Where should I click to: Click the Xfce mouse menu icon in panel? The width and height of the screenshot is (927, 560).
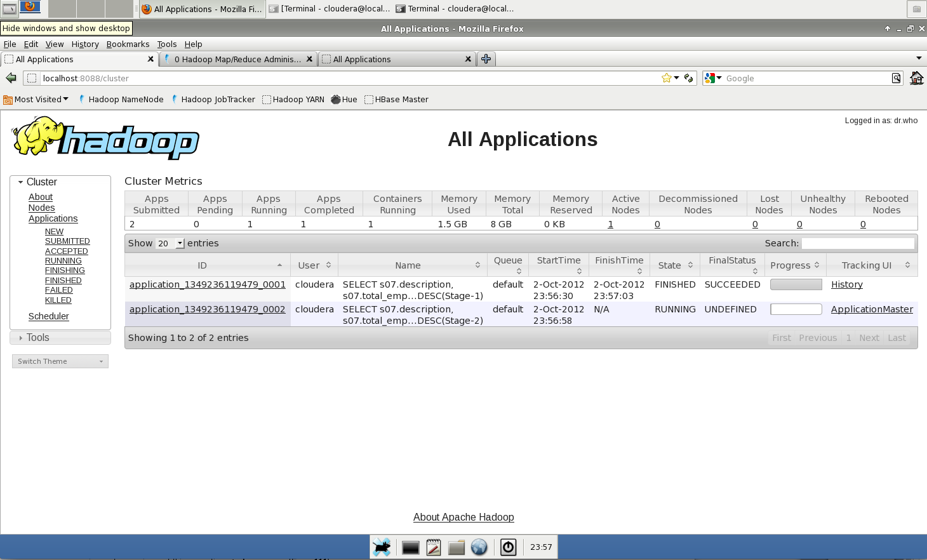382,547
